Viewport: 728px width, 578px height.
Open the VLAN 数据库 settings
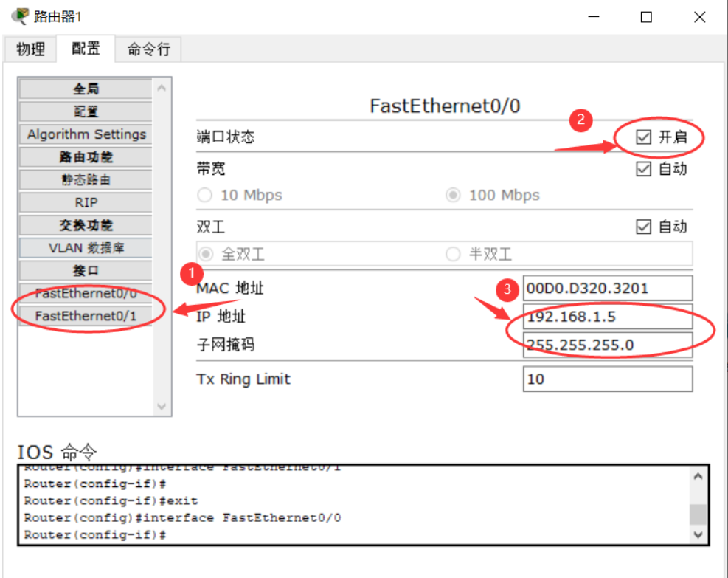86,248
